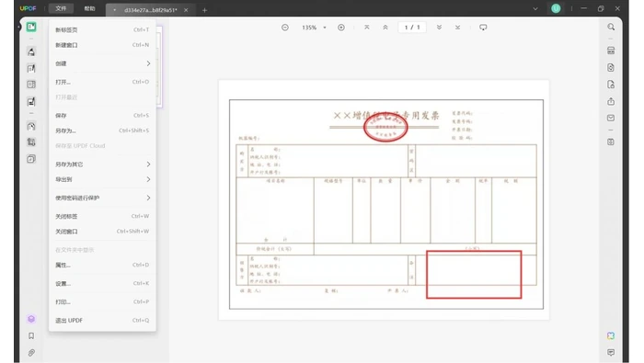
Task: Open the bookmark panel icon
Action: click(x=31, y=336)
